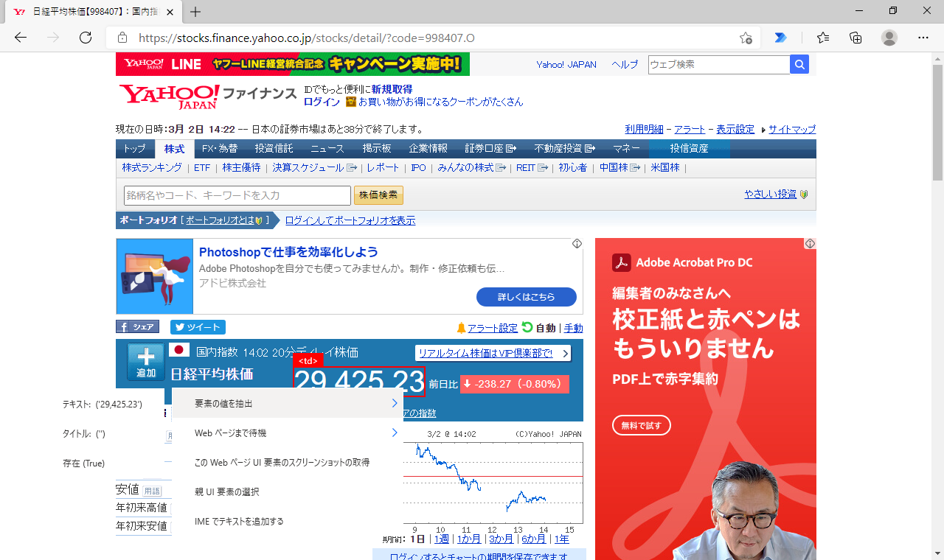Open the マネー navigation tab
The image size is (944, 560).
pos(626,148)
